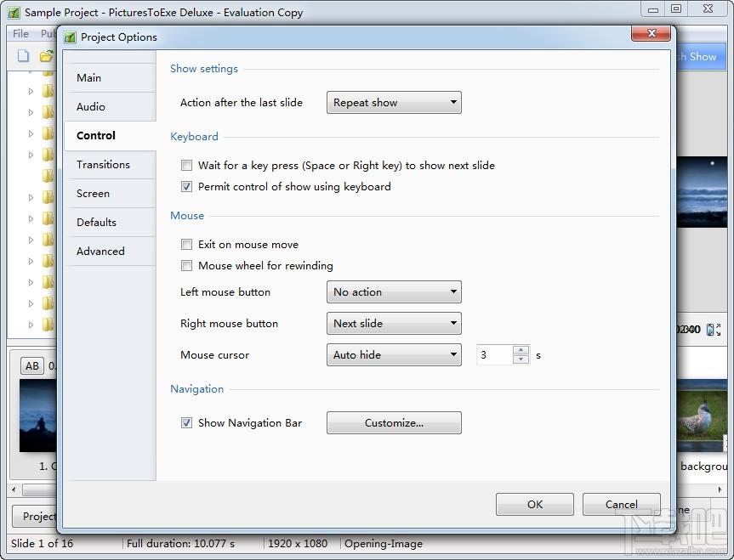The height and width of the screenshot is (560, 734).
Task: Click the auto hide seconds input field
Action: (495, 354)
